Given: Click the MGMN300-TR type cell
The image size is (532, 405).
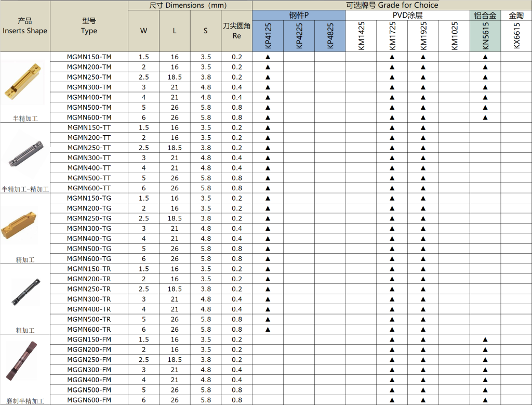Looking at the screenshot, I should pyautogui.click(x=89, y=299).
